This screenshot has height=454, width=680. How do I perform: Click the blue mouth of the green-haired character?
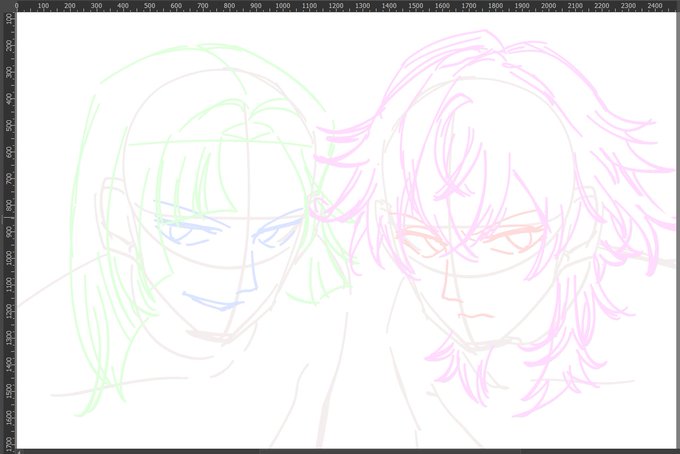212,302
